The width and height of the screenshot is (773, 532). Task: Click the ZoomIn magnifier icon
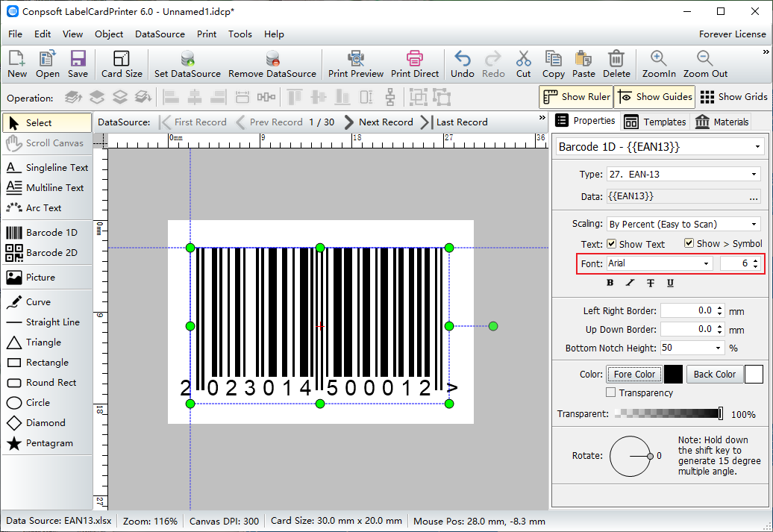(x=659, y=64)
